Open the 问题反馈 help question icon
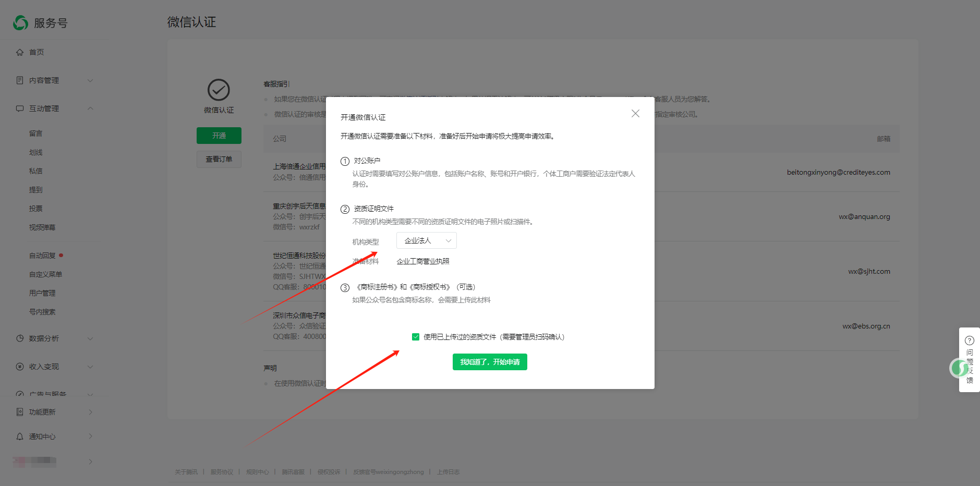 tap(969, 341)
